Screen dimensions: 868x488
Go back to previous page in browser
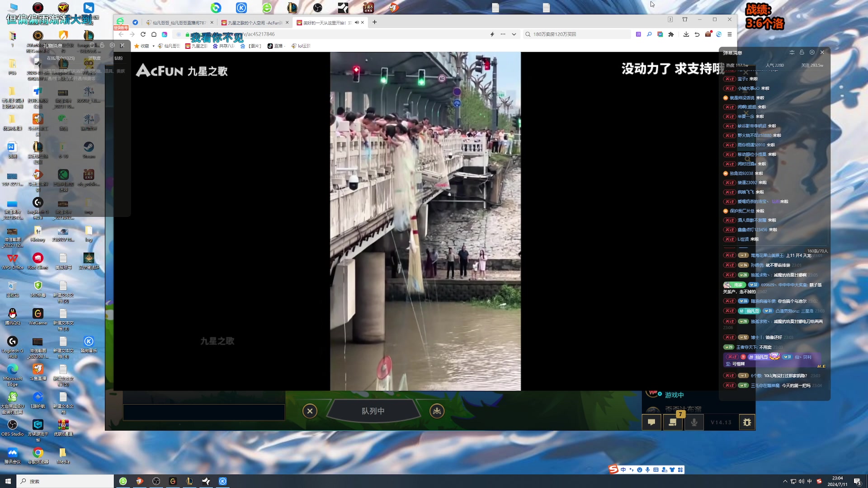click(x=121, y=34)
